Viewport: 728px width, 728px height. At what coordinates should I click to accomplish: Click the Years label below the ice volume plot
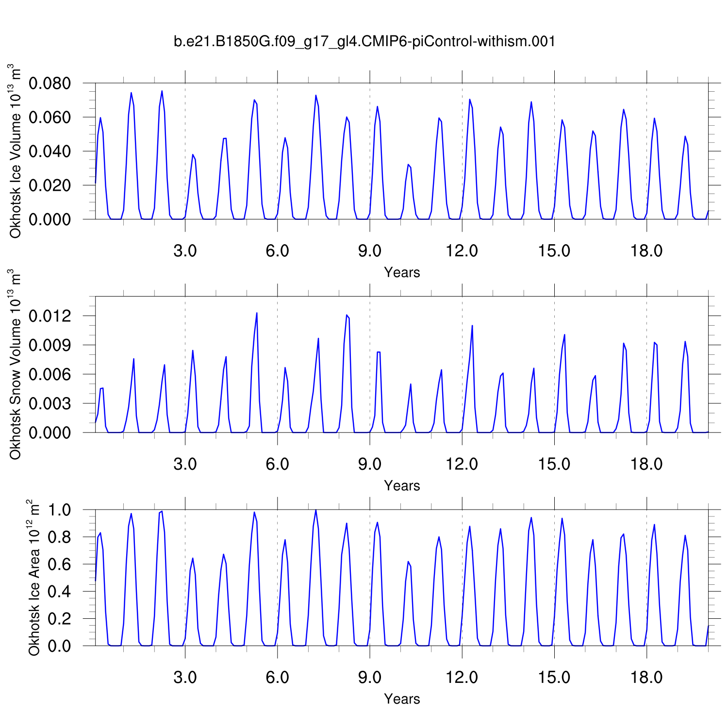[x=402, y=272]
